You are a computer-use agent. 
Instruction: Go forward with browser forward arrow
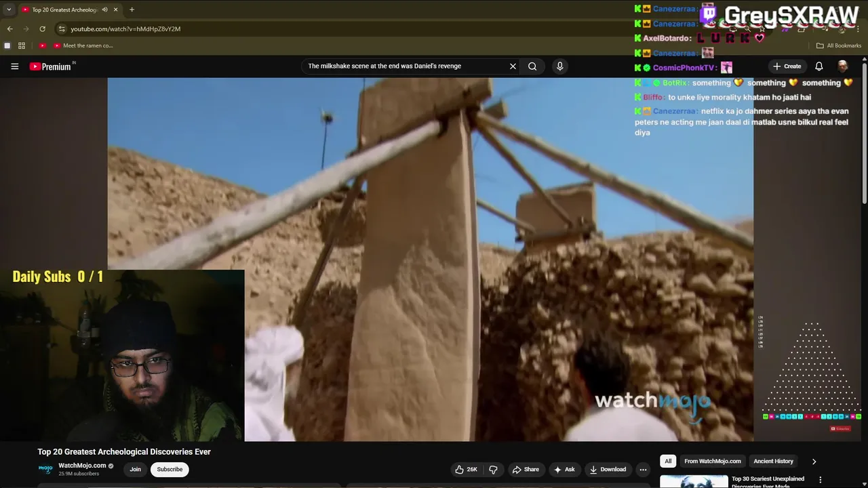pyautogui.click(x=26, y=29)
